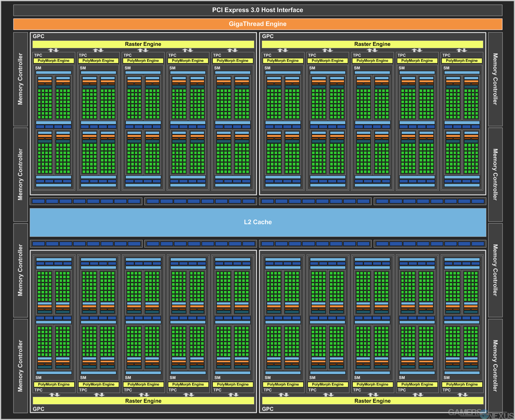Screen dimensions: 515x420
Task: Select the last PolyMorph Engine in the bottom-right GPC
Action: pyautogui.click(x=462, y=384)
